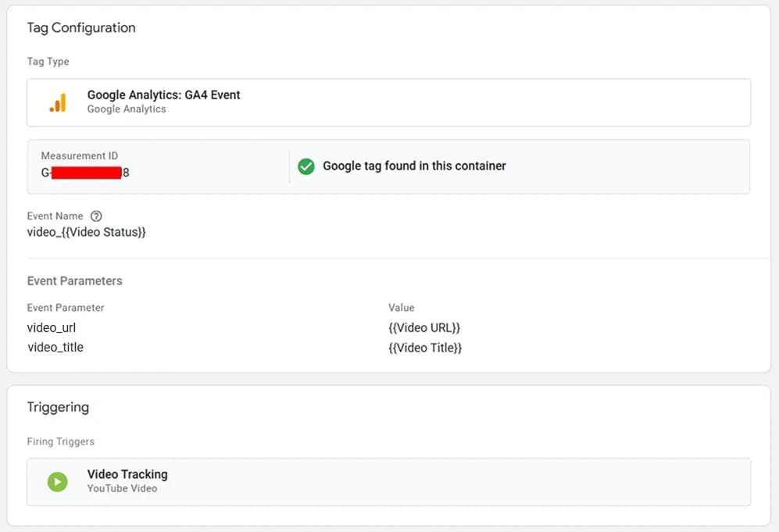
Task: Select the GA4 Event tag type card
Action: (388, 102)
